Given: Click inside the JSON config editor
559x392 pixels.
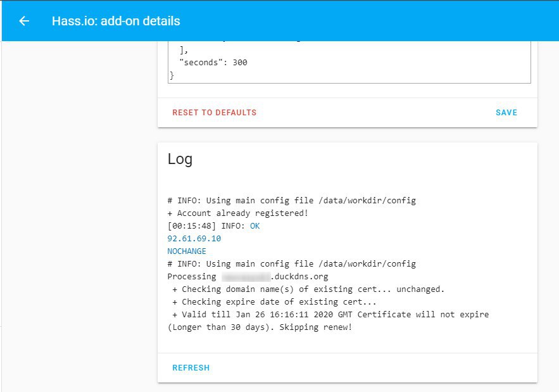Looking at the screenshot, I should (x=349, y=62).
